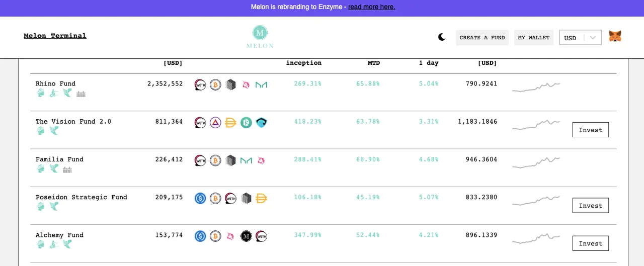
Task: Toggle dark mode with the moon icon
Action: coord(442,37)
